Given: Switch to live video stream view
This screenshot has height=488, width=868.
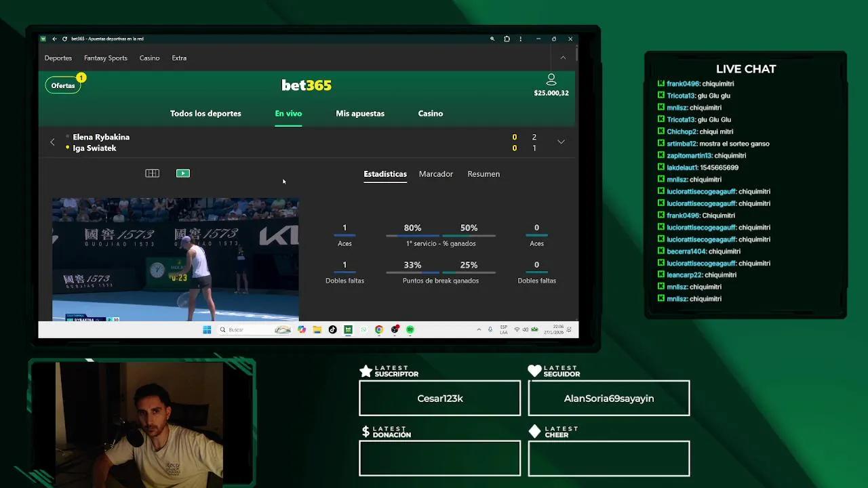Looking at the screenshot, I should pos(182,174).
